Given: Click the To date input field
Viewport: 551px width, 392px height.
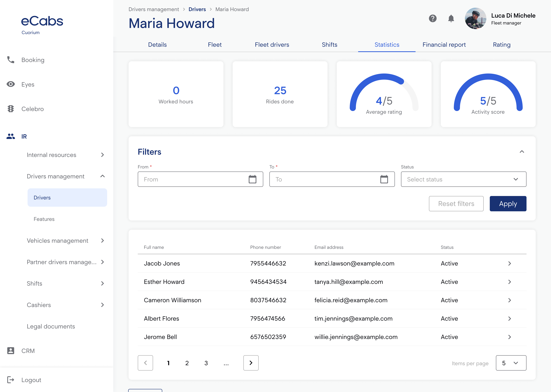Looking at the screenshot, I should click(x=332, y=179).
